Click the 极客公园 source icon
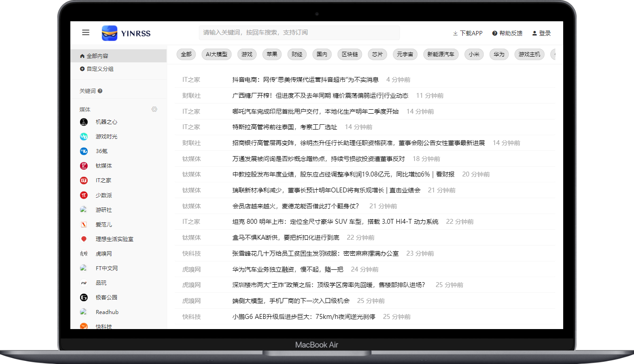634x364 pixels. (x=84, y=298)
